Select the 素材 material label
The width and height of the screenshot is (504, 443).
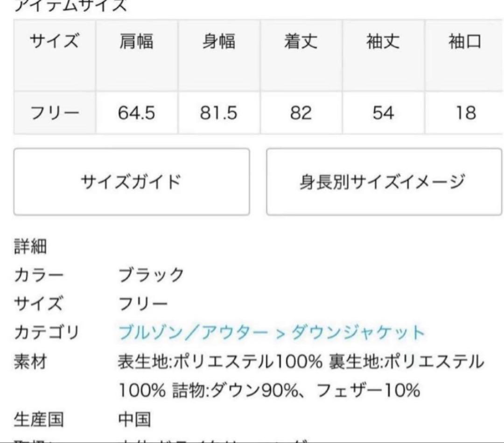click(30, 361)
